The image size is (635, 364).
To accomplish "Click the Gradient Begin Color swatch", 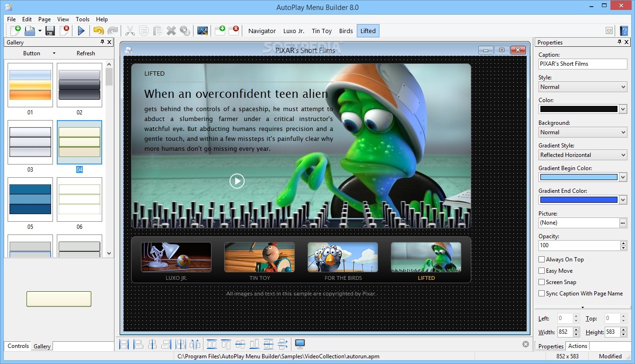I will [579, 177].
